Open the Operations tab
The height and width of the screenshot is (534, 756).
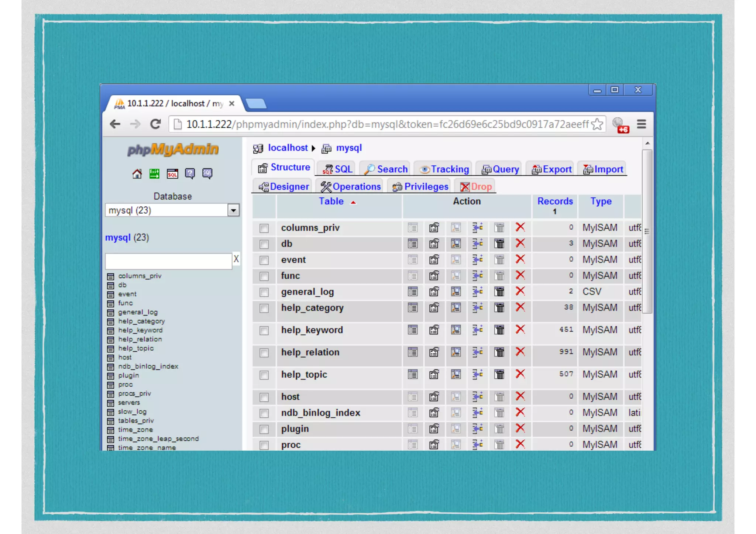351,187
